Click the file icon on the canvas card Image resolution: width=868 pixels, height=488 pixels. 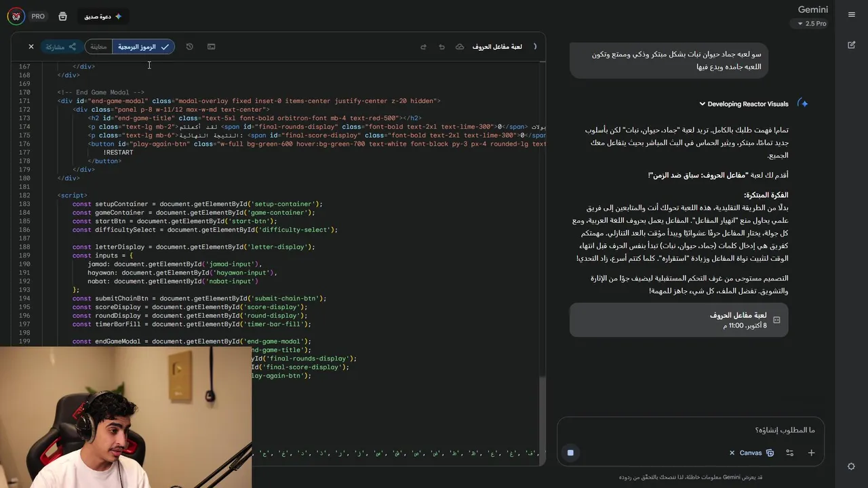pos(776,320)
